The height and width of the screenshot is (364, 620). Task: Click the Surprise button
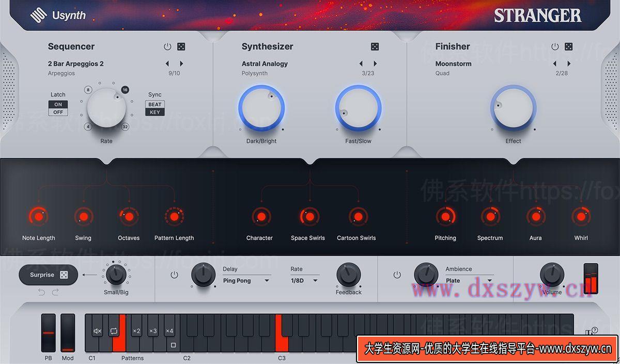pos(49,275)
